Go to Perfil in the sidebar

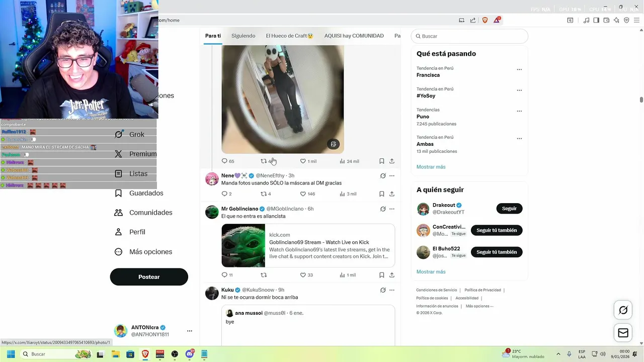tap(130, 232)
